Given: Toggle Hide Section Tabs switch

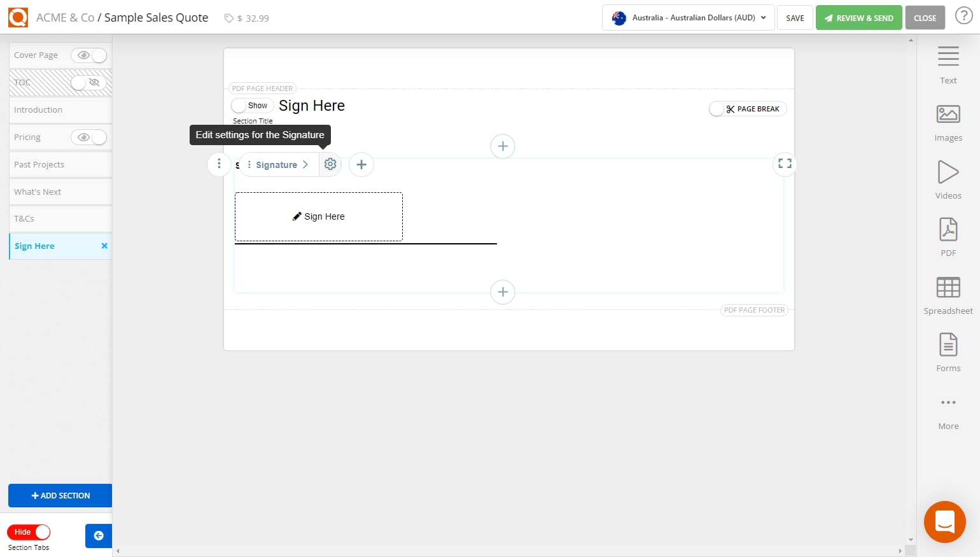Looking at the screenshot, I should (x=29, y=532).
